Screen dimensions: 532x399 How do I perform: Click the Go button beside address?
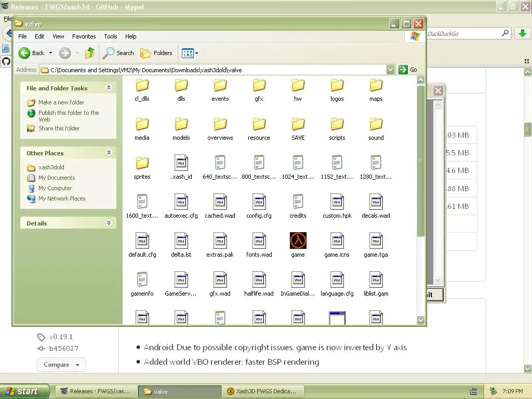[408, 70]
